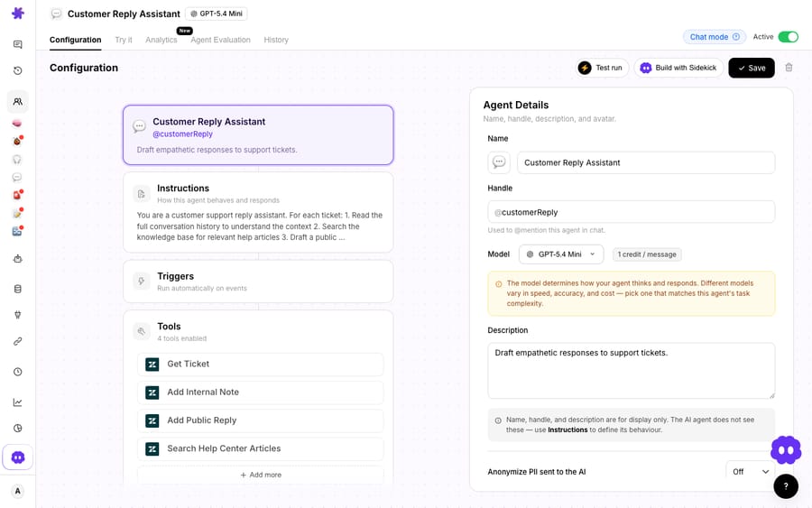Open the headphones agent in the sidebar
The width and height of the screenshot is (812, 508).
17,160
